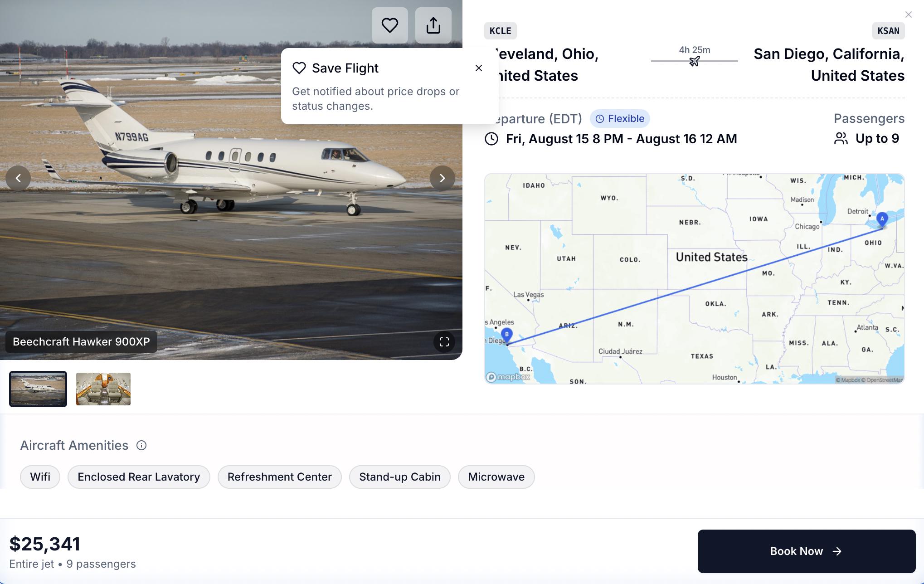Click the Microwave amenity chip
Image resolution: width=924 pixels, height=584 pixels.
(x=496, y=477)
